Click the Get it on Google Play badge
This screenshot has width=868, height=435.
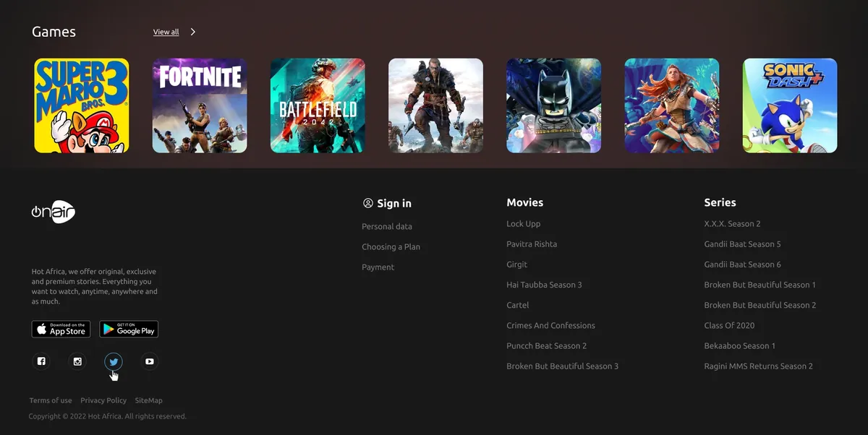129,330
